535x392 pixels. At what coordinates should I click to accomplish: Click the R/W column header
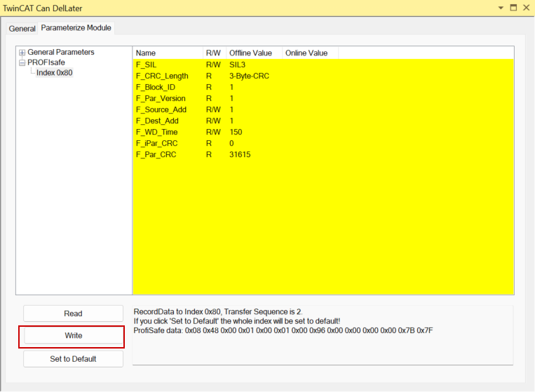click(215, 53)
